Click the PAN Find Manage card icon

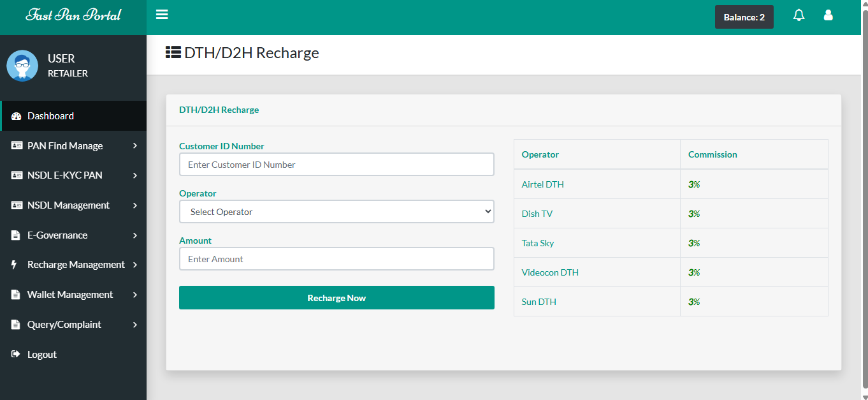[17, 146]
